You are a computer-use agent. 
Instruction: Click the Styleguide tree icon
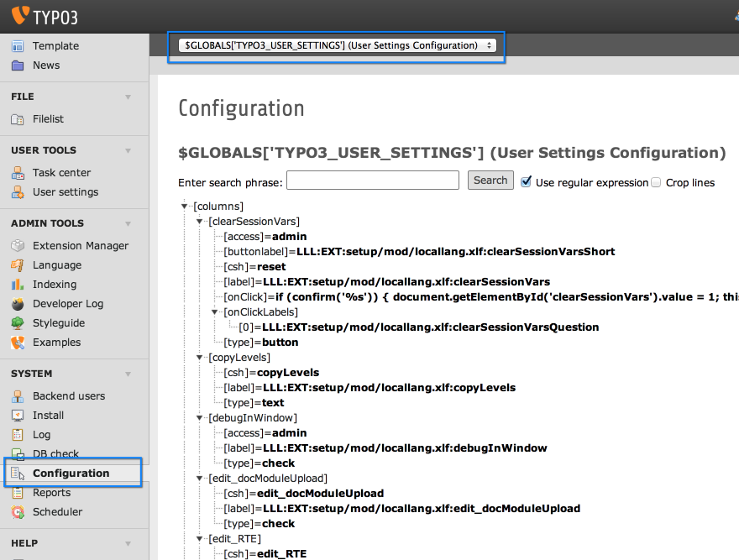pyautogui.click(x=18, y=323)
